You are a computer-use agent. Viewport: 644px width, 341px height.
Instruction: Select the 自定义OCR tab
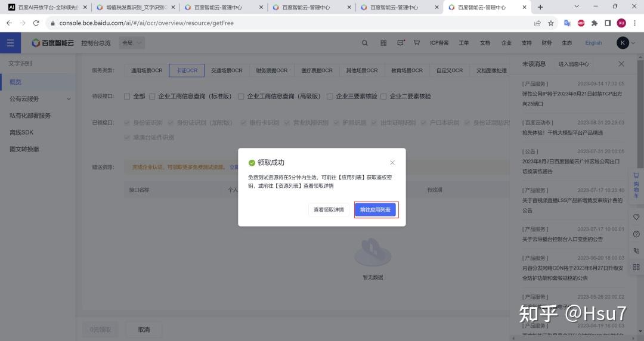click(450, 70)
